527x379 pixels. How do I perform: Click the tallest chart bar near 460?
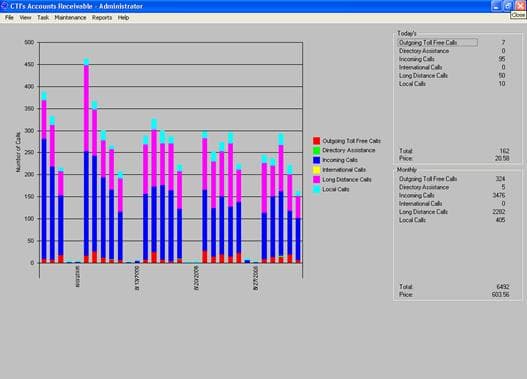tap(86, 161)
